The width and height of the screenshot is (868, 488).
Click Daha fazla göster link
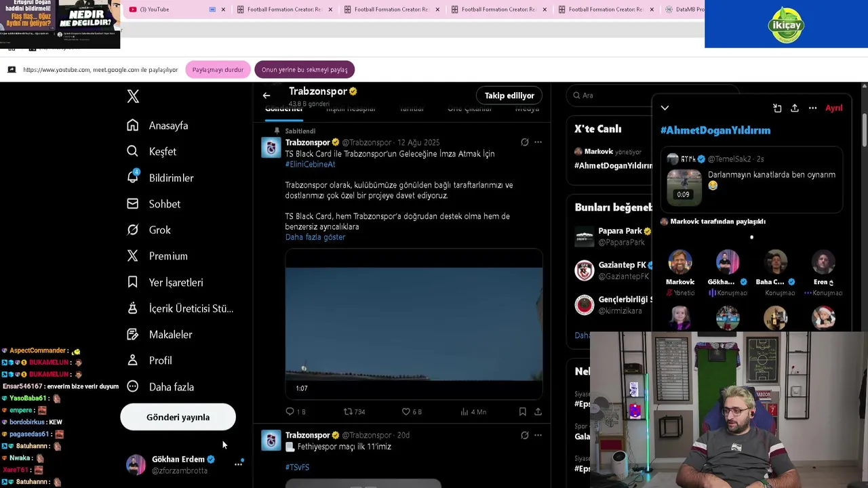[315, 237]
